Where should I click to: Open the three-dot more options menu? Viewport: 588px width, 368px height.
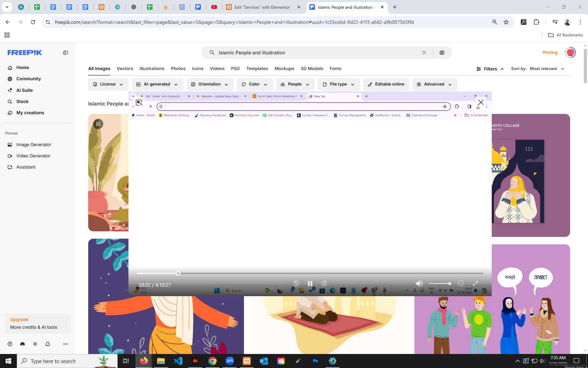tap(65, 344)
